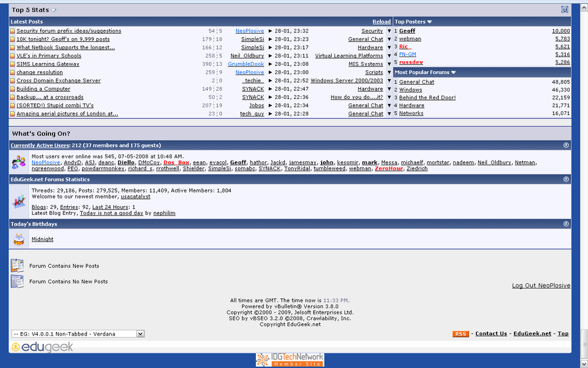588x368 pixels.
Task: Collapse the Currently Active Users section
Action: (x=566, y=145)
